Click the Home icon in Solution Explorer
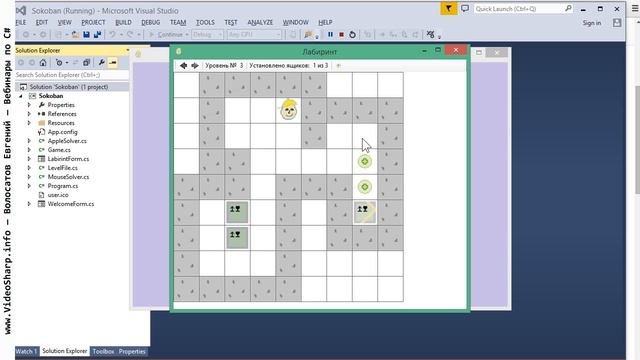The width and height of the screenshot is (640, 360). click(43, 62)
